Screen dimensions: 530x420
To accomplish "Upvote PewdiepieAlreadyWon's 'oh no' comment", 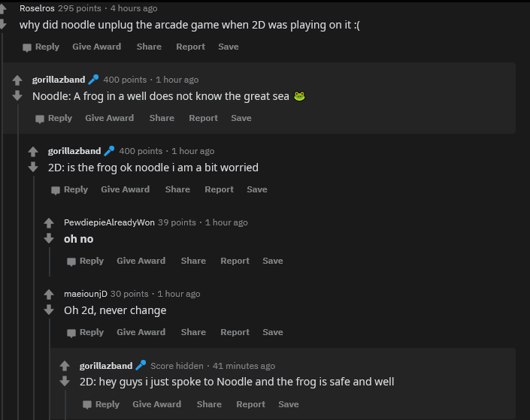I will 48,223.
